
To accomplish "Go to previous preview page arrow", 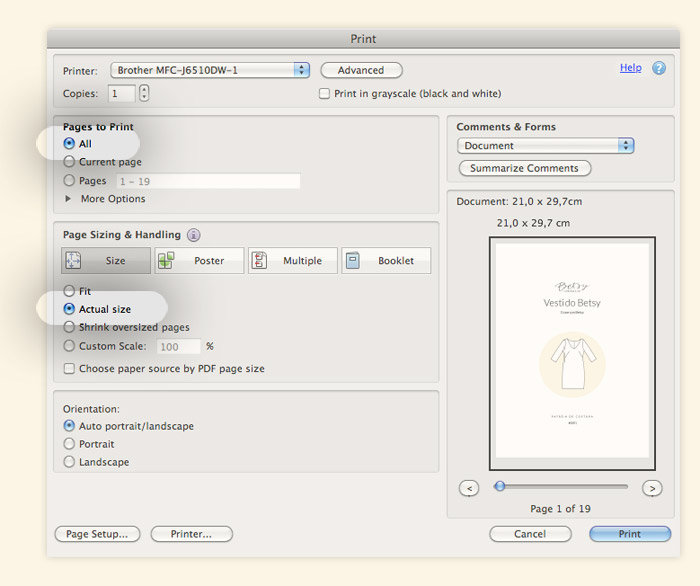I will pyautogui.click(x=469, y=488).
